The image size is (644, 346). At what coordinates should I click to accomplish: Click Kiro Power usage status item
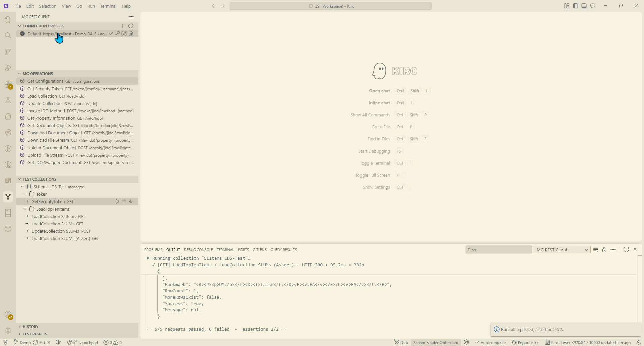pos(587,342)
